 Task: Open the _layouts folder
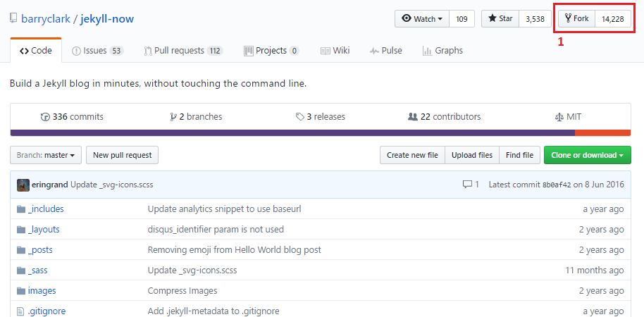[44, 230]
